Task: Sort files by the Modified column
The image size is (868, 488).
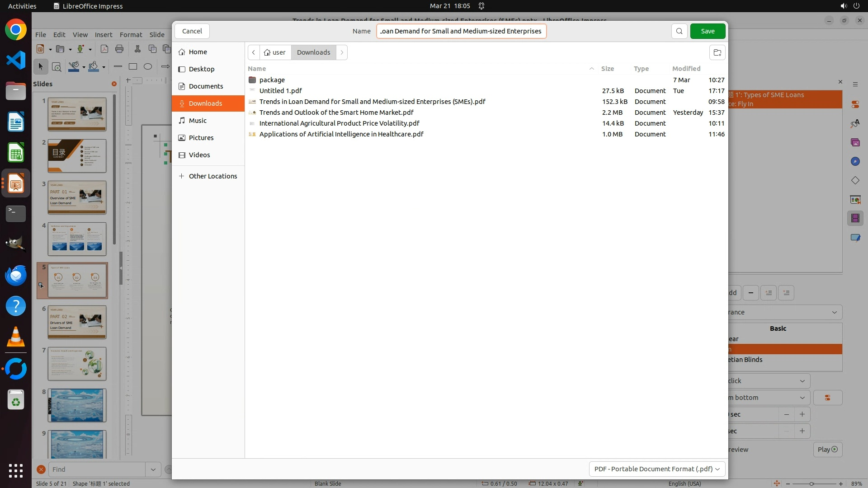Action: (686, 69)
